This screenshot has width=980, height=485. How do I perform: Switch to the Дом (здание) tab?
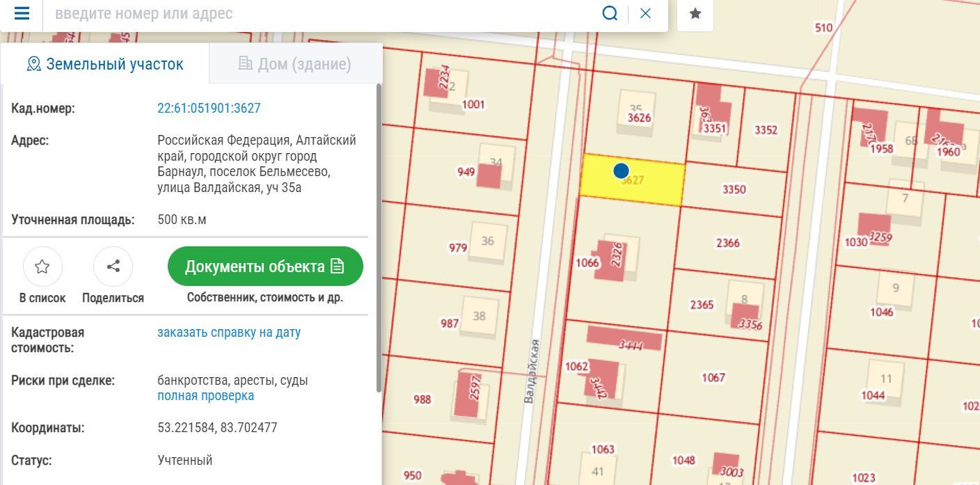(x=295, y=64)
